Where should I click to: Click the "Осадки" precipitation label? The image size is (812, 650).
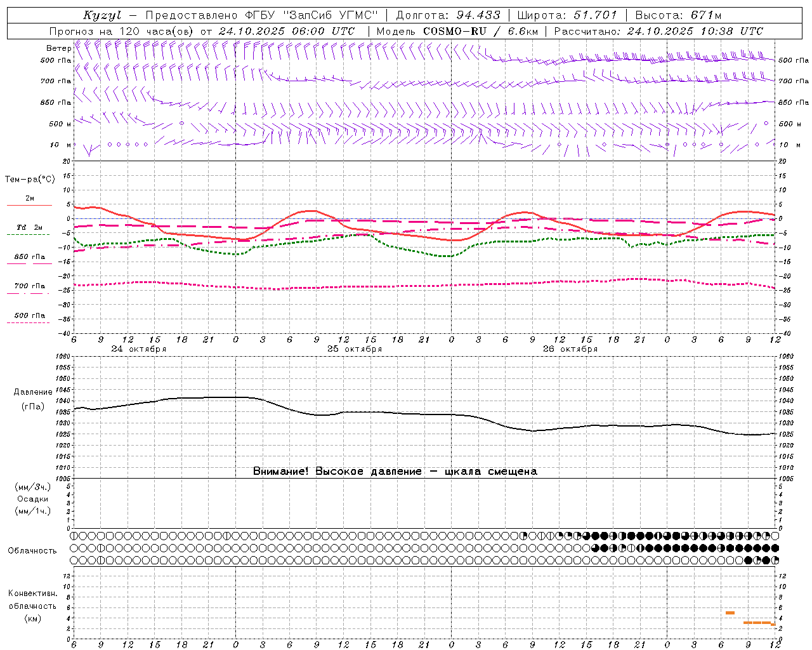pyautogui.click(x=33, y=499)
